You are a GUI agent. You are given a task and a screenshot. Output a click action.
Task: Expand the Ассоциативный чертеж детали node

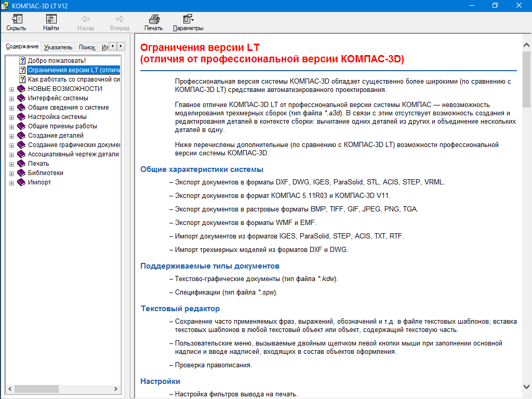(11, 155)
